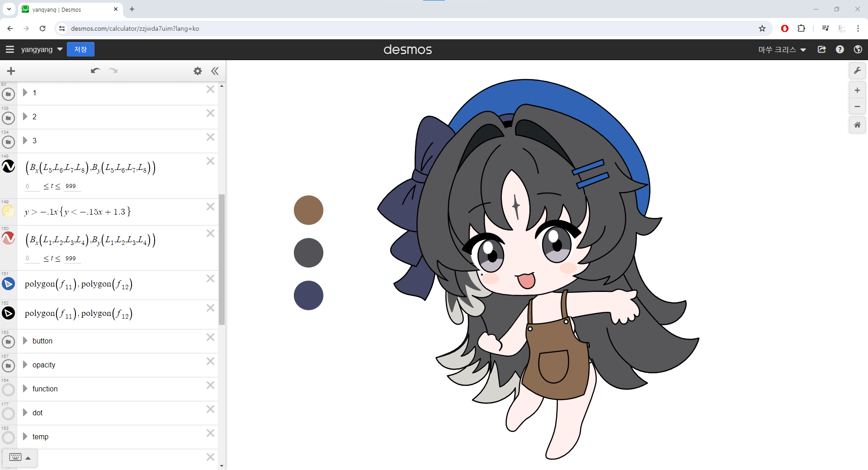
Task: Share the graph via share icon
Action: (822, 49)
